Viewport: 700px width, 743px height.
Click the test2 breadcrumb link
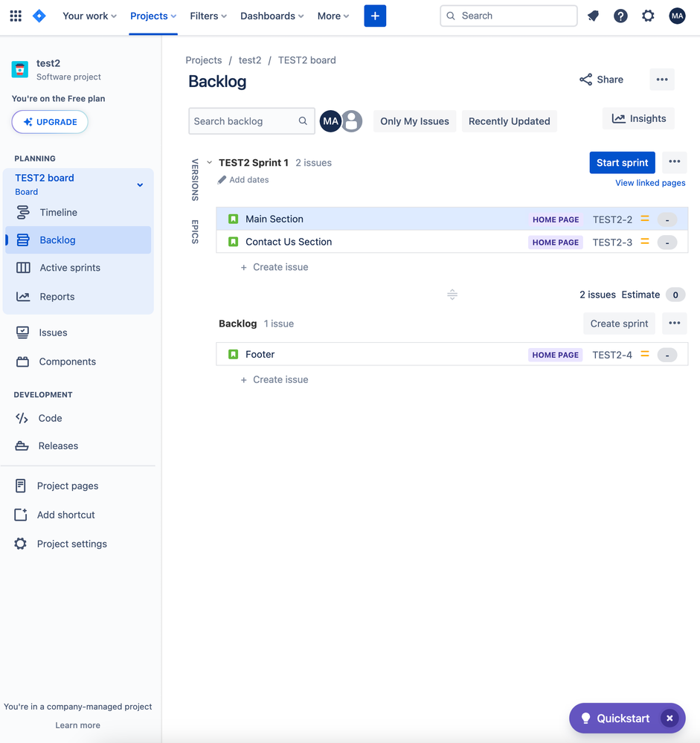250,60
